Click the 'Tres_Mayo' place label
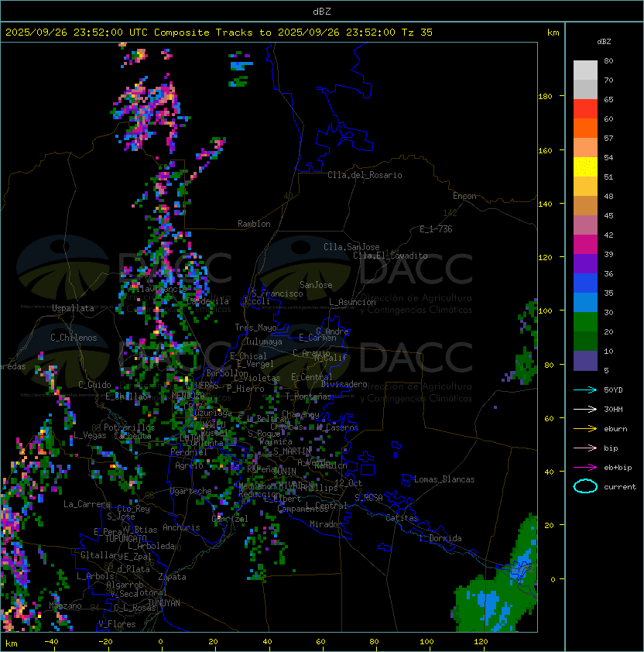 tap(255, 328)
